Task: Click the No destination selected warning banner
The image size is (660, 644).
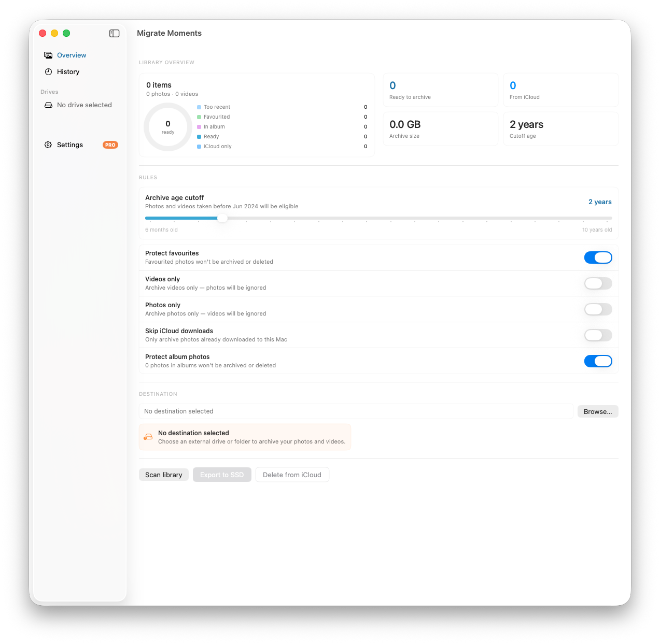Action: [x=245, y=437]
